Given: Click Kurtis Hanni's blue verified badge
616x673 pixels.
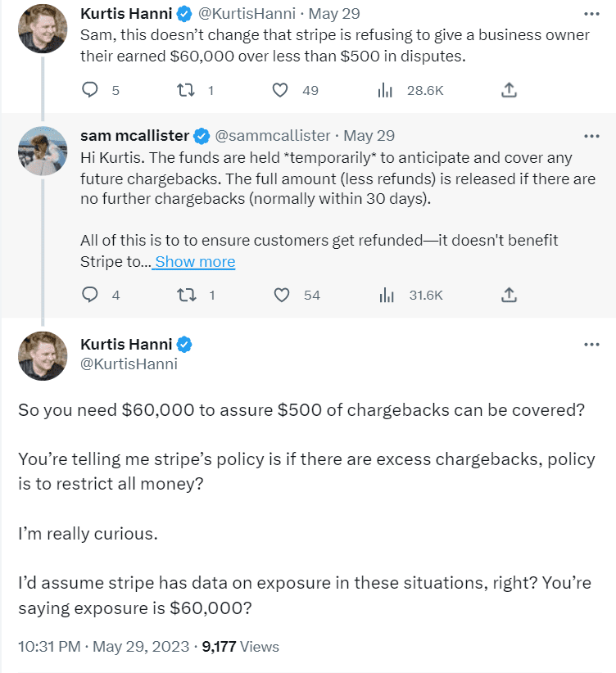Looking at the screenshot, I should tap(178, 13).
